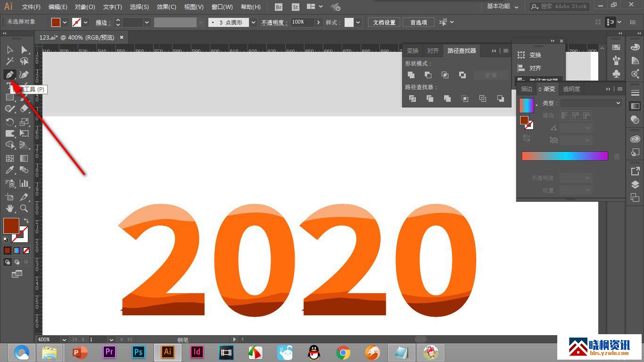Pick the Magic Wand tool

pyautogui.click(x=9, y=61)
